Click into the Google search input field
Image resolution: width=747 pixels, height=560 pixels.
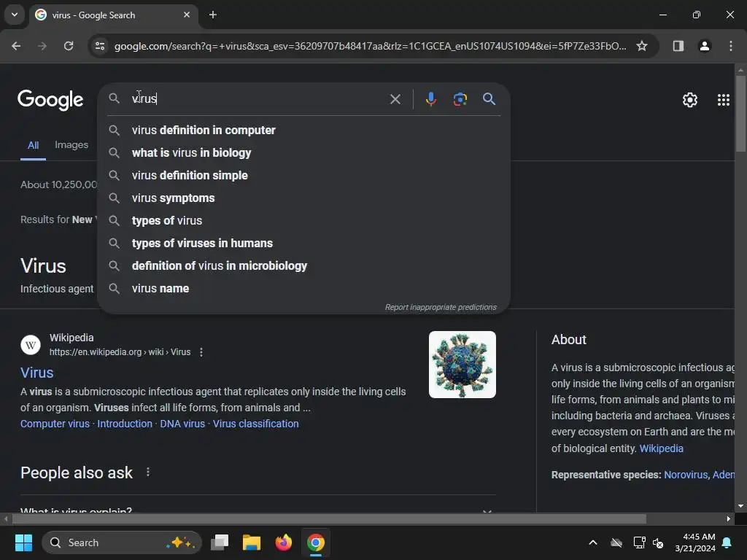[258, 98]
